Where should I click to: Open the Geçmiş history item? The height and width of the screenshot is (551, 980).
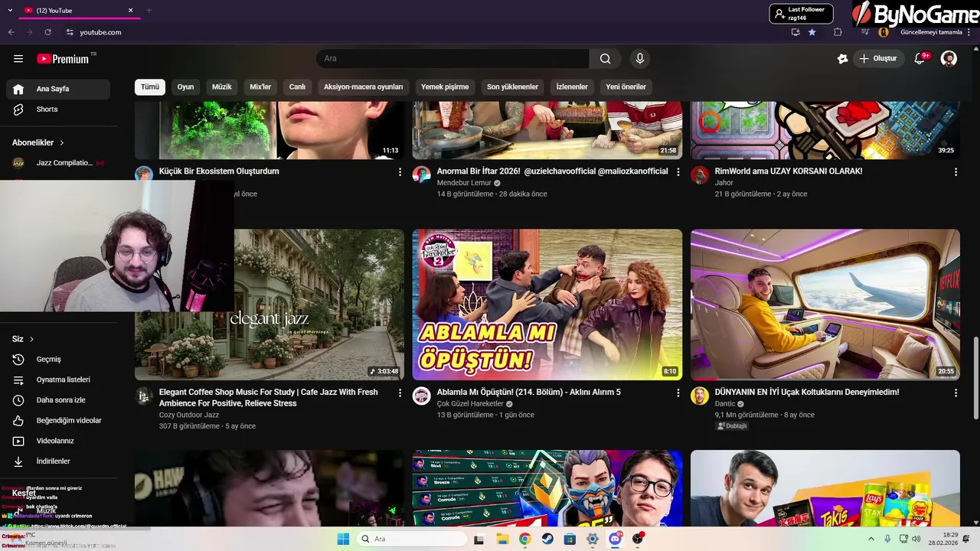(58, 360)
